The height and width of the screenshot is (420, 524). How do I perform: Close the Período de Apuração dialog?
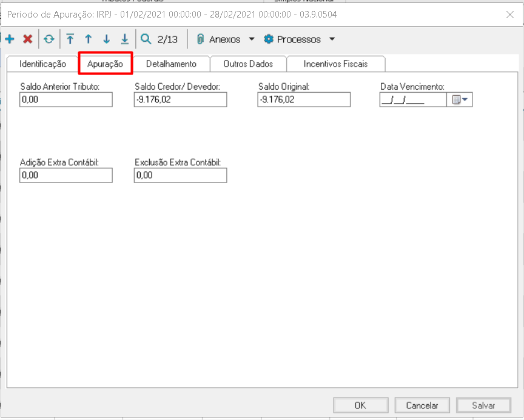[510, 15]
